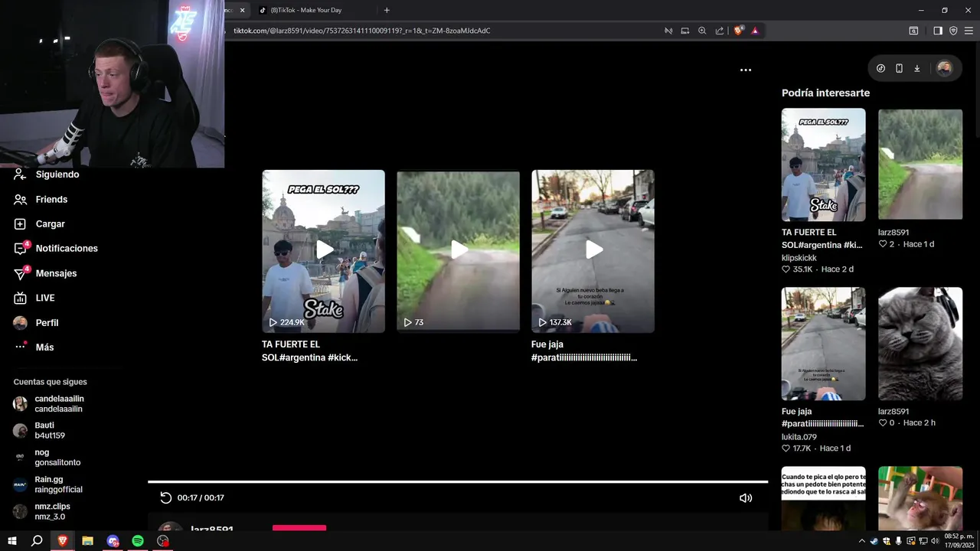Viewport: 980px width, 551px height.
Task: Replay the video with circular arrow
Action: (165, 497)
